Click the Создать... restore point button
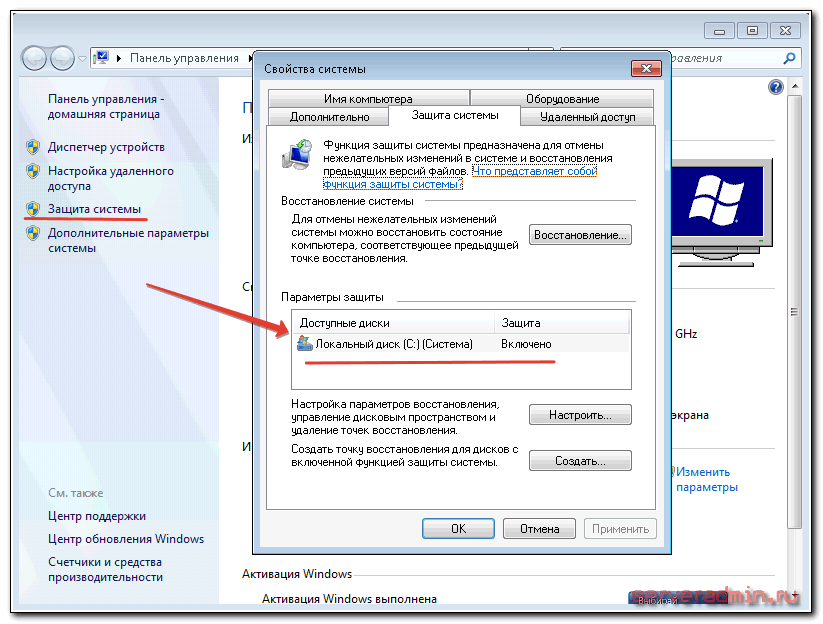 pos(580,462)
